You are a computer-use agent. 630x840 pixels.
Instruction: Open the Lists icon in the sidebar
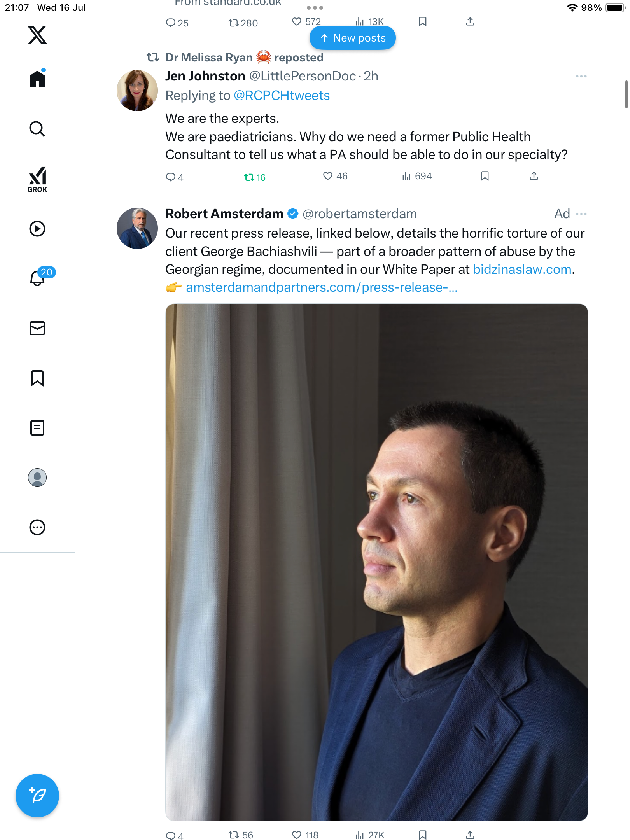pos(37,428)
